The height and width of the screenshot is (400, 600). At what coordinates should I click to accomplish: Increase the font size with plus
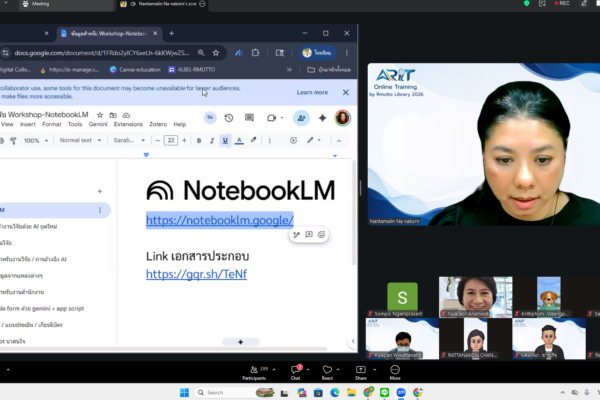[184, 141]
